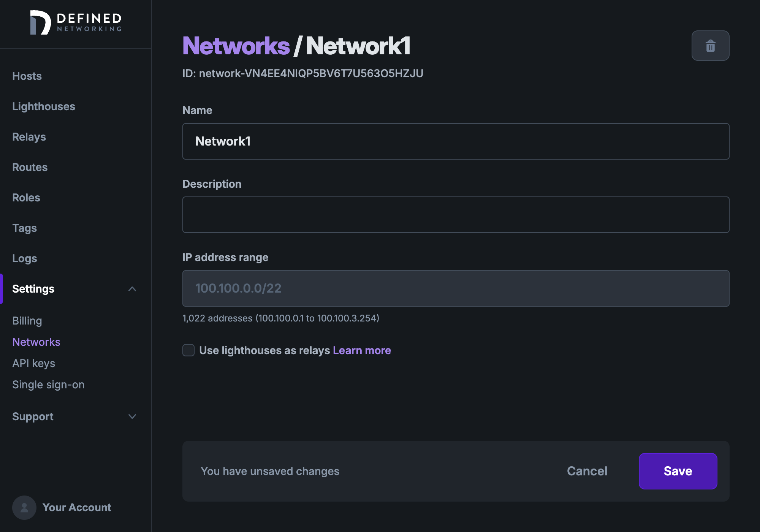Navigate to Logs section icon
The height and width of the screenshot is (532, 760).
[25, 258]
